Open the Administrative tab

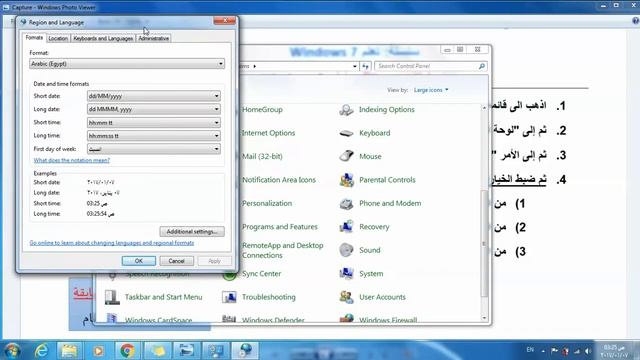(153, 38)
